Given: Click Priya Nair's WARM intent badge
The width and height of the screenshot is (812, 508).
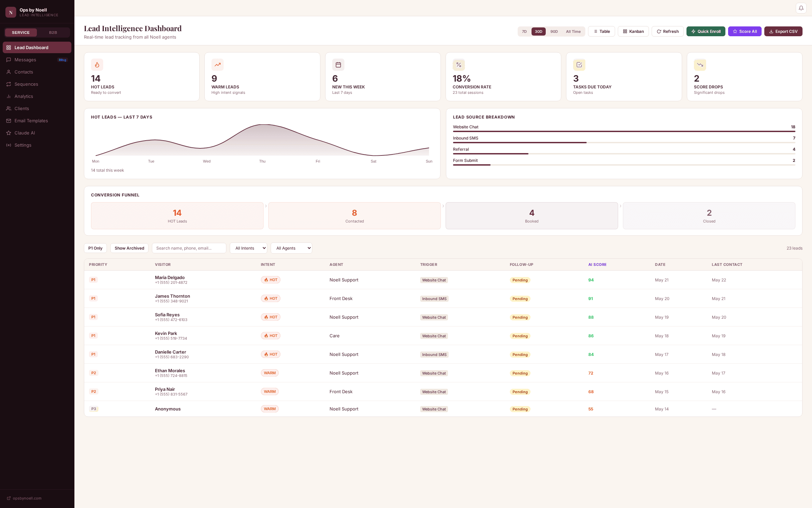Looking at the screenshot, I should pyautogui.click(x=270, y=391).
